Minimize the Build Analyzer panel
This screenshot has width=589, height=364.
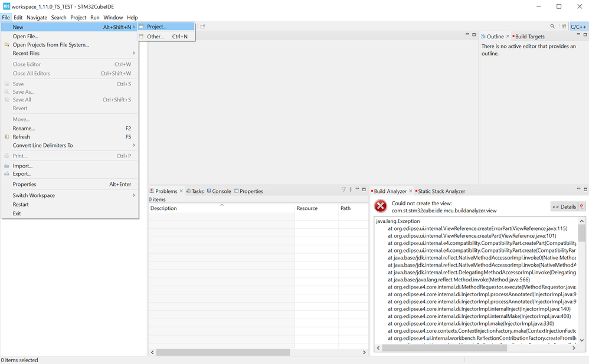coord(579,189)
